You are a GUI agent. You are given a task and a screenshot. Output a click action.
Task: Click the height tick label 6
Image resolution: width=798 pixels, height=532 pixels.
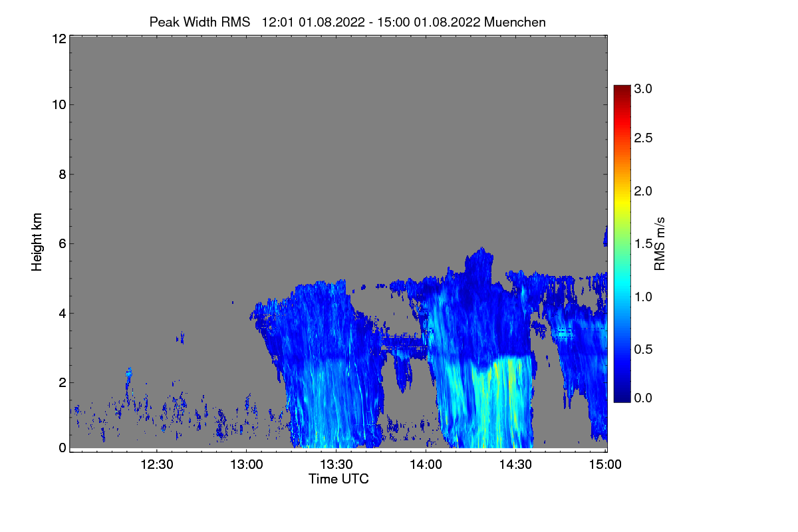61,243
